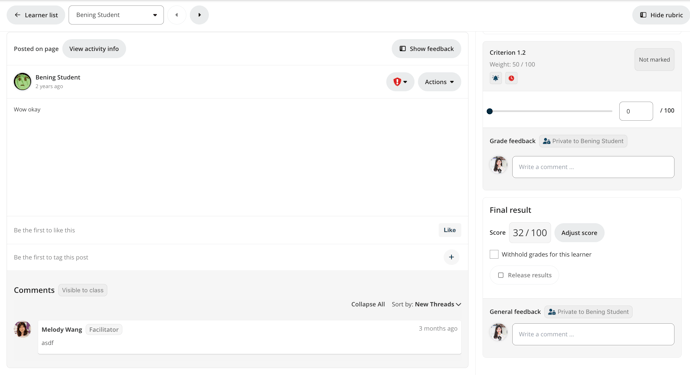Go back to Learner list

coord(36,15)
